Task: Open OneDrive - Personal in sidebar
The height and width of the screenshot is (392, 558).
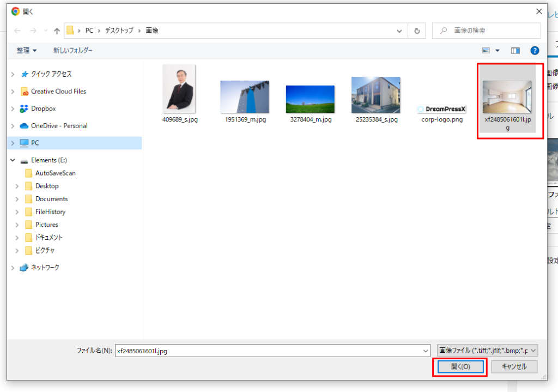Action: 59,125
